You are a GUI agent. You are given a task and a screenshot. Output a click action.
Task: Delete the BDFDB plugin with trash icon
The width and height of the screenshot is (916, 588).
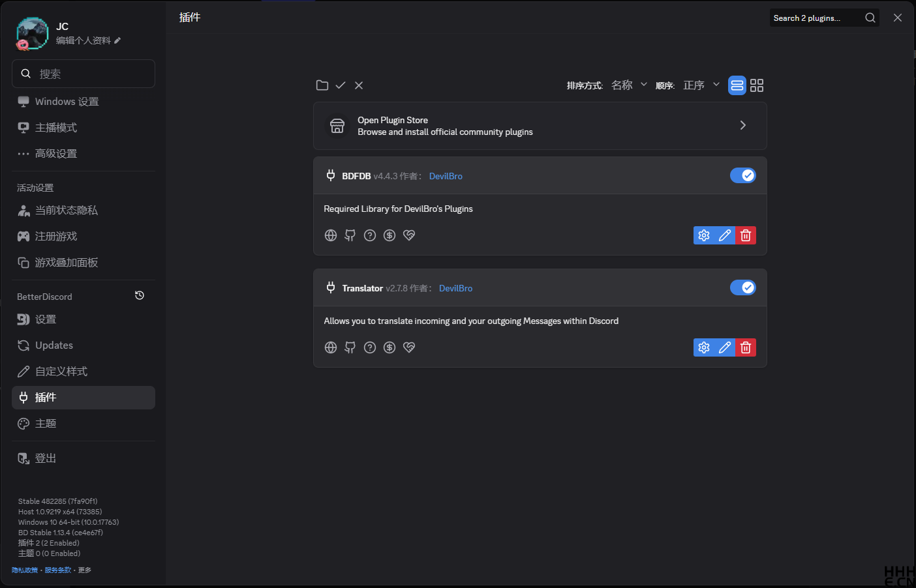click(x=746, y=235)
